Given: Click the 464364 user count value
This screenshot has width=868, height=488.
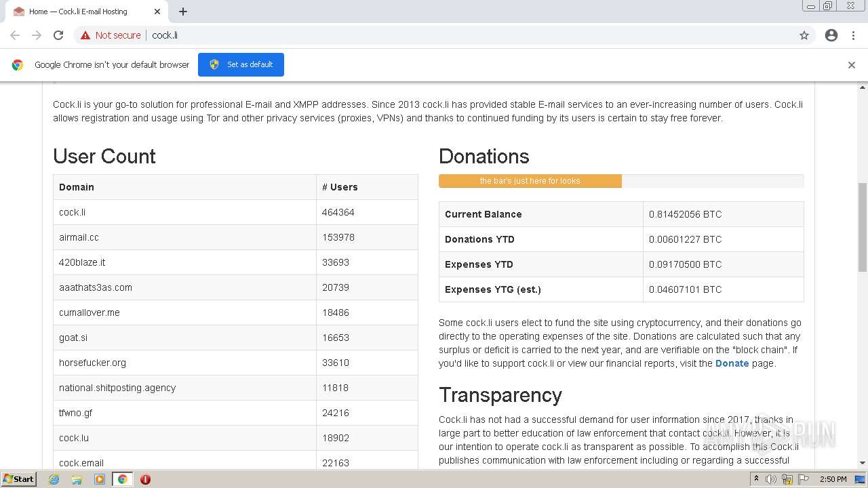Looking at the screenshot, I should 338,212.
